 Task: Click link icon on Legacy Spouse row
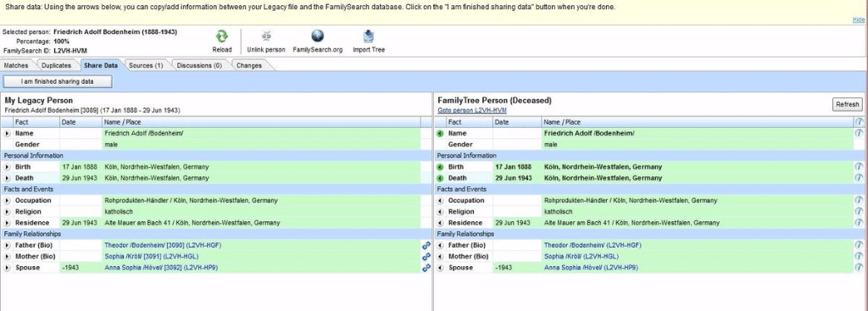[426, 268]
